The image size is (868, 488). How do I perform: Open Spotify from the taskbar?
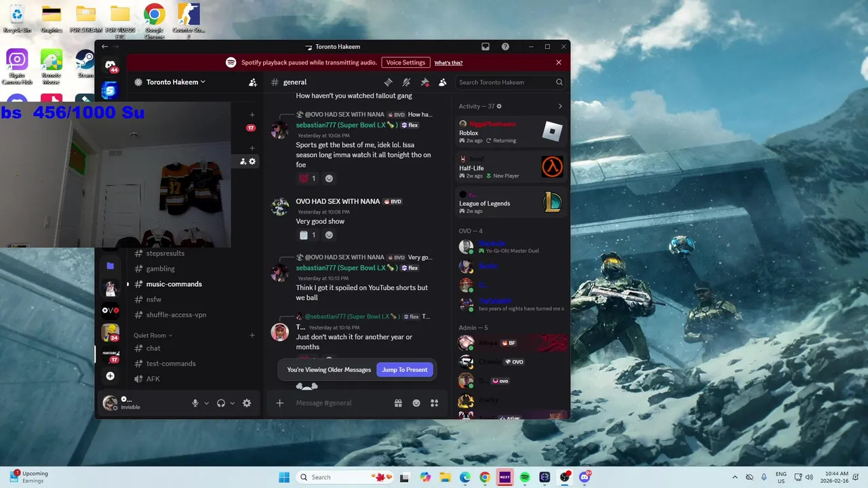click(x=525, y=477)
